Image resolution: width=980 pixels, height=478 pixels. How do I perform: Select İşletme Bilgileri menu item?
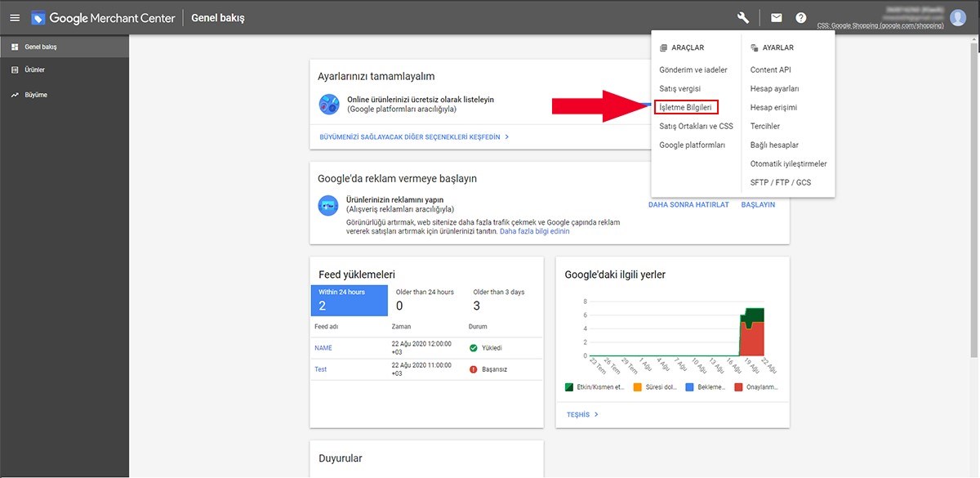pyautogui.click(x=686, y=107)
